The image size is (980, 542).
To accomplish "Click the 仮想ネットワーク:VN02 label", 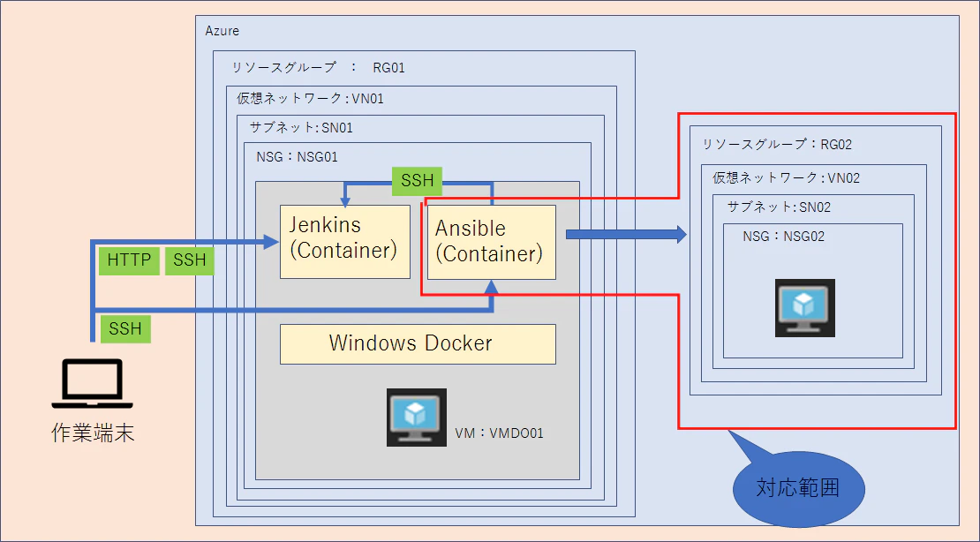I will [787, 178].
